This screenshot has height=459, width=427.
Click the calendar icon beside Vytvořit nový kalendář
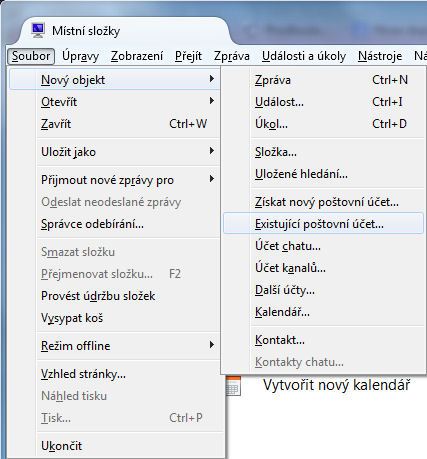click(233, 386)
